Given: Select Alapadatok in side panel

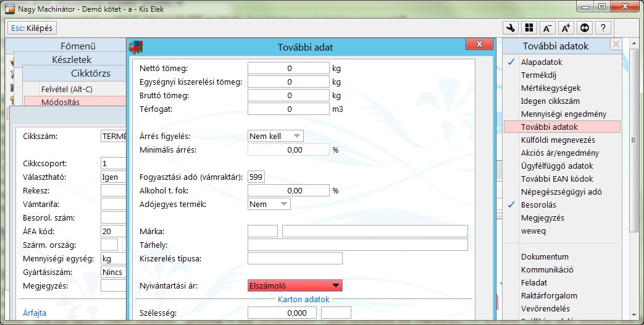Looking at the screenshot, I should 542,62.
